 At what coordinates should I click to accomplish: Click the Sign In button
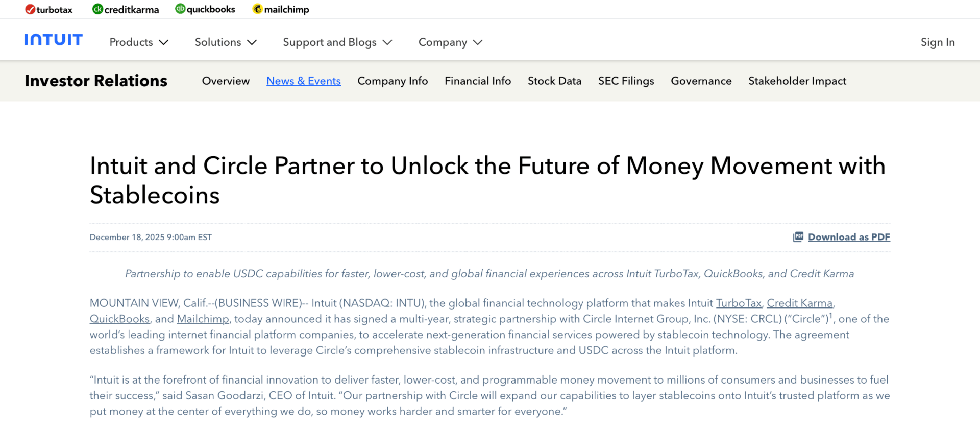pos(938,42)
